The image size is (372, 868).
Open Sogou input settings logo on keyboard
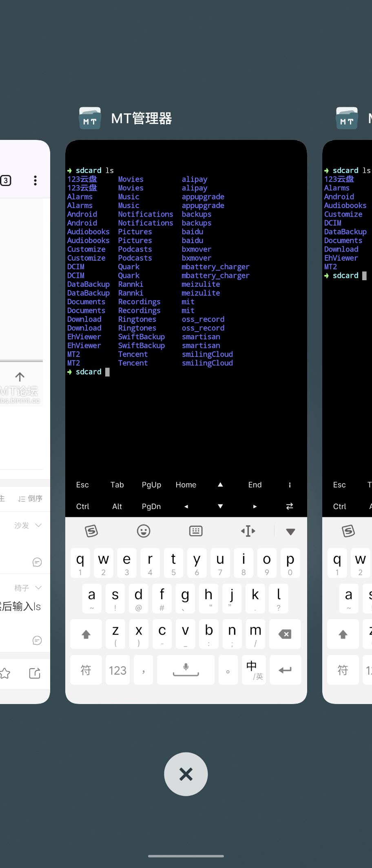pos(91,531)
